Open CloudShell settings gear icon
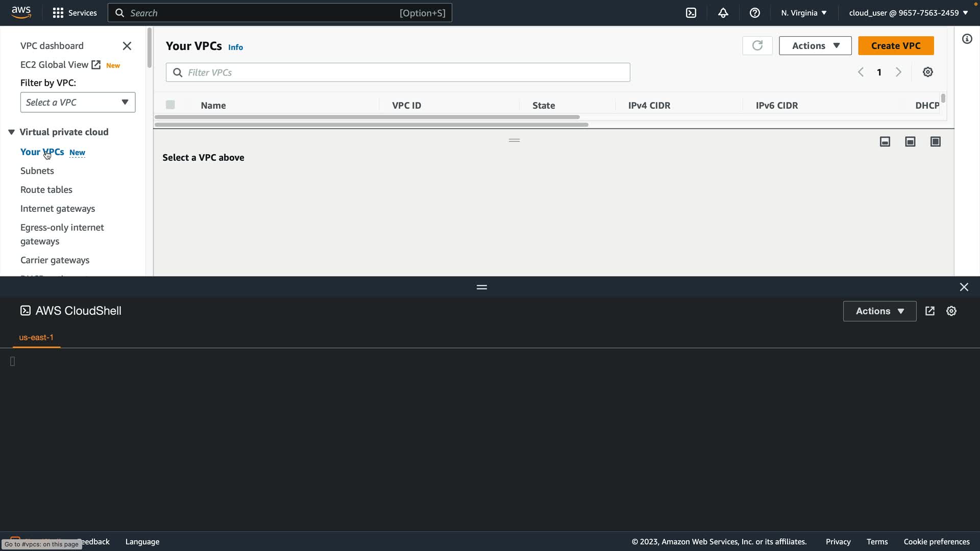This screenshot has width=980, height=551. click(x=951, y=311)
